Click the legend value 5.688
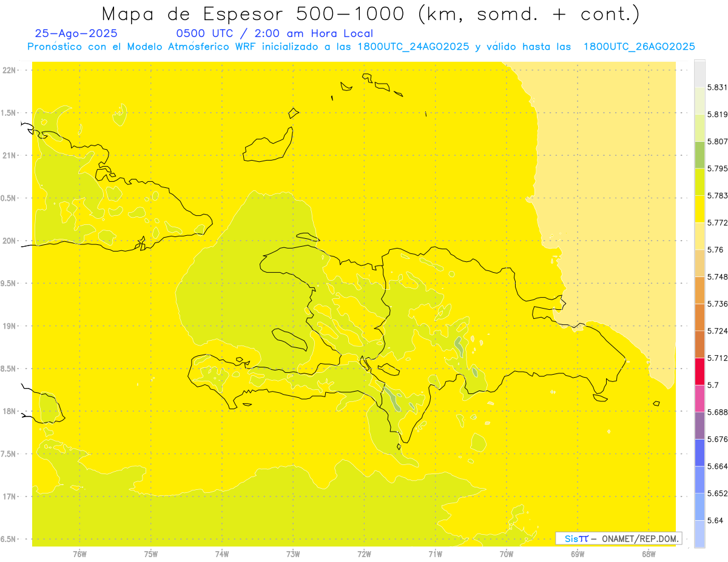728x562 pixels. click(718, 412)
